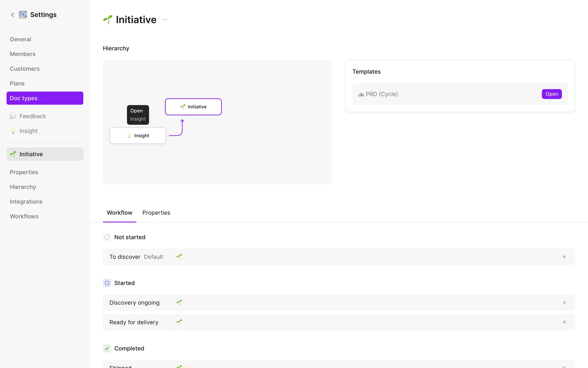Click the Started status spinner icon
Screen dimensions: 588x368
click(x=107, y=283)
